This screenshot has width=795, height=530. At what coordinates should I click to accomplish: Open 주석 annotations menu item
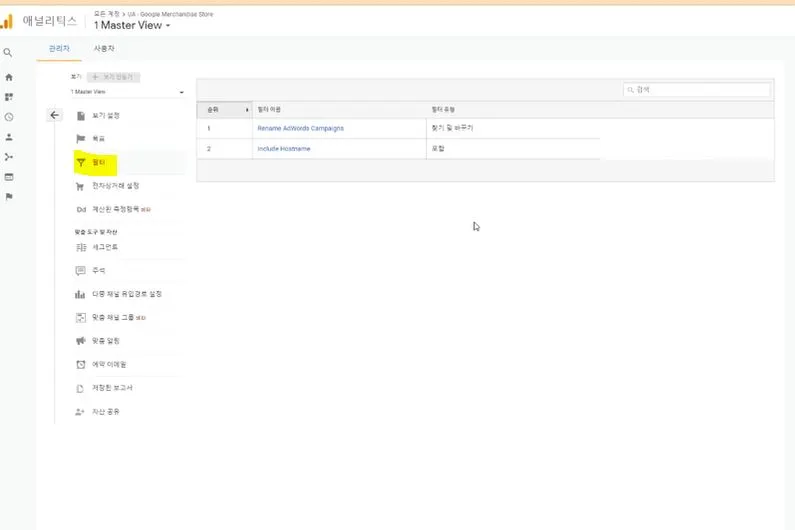click(99, 270)
